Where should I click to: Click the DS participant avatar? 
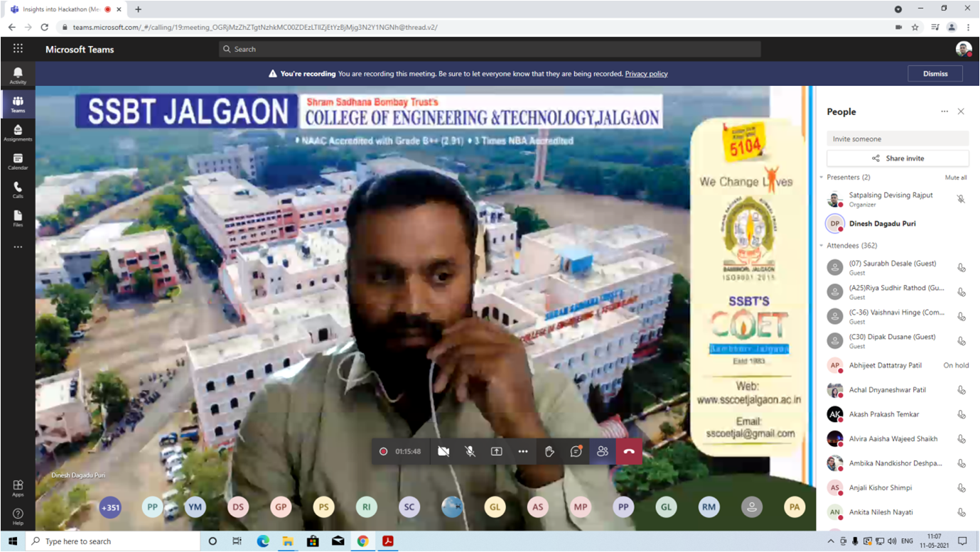pyautogui.click(x=238, y=507)
